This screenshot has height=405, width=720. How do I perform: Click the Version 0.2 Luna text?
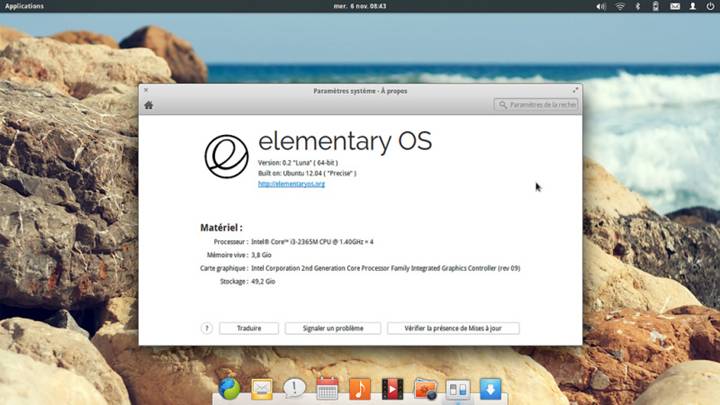point(298,163)
